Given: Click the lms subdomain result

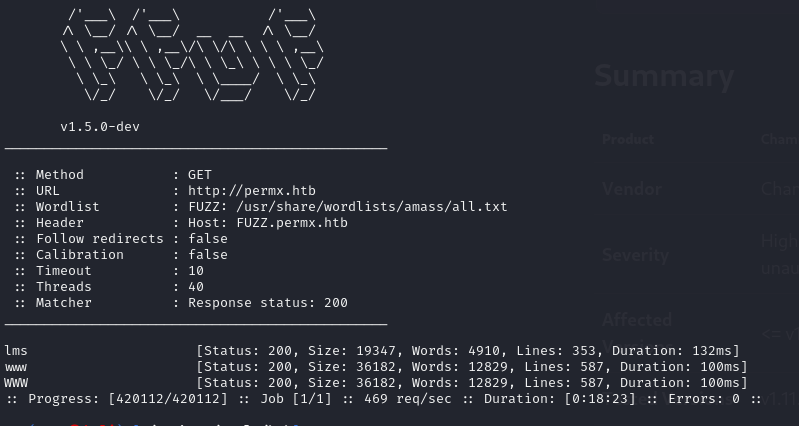Looking at the screenshot, I should 16,351.
